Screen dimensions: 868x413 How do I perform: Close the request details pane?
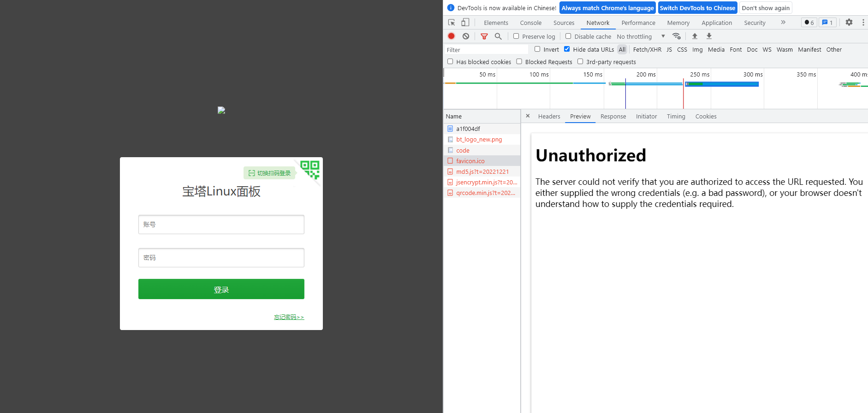click(x=528, y=116)
